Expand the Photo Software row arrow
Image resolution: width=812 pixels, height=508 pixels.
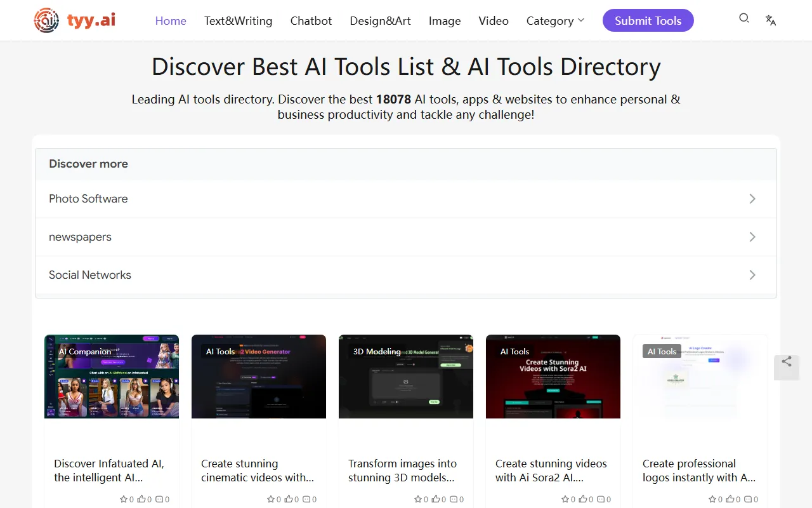click(x=752, y=199)
